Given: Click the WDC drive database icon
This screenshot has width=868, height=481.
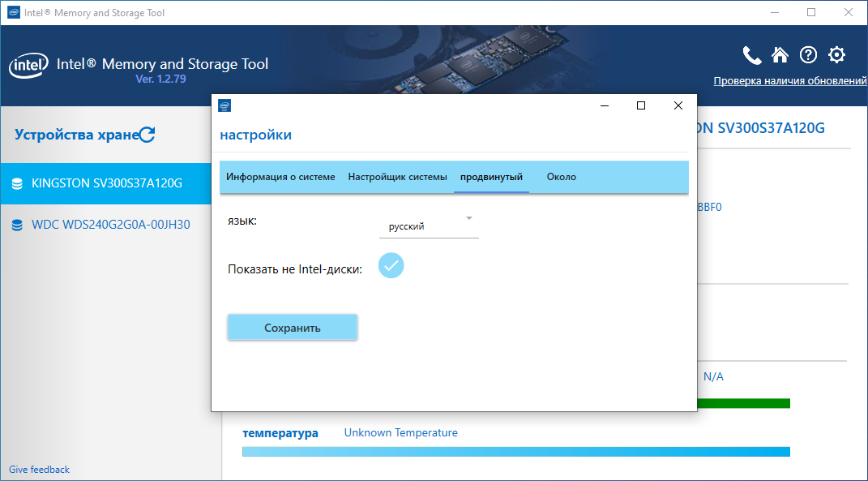Looking at the screenshot, I should pyautogui.click(x=17, y=225).
